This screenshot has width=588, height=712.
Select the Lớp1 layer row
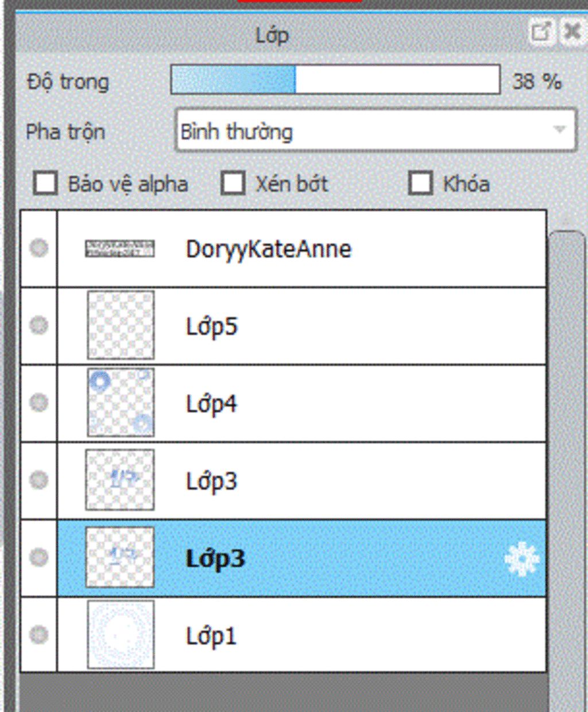click(301, 635)
